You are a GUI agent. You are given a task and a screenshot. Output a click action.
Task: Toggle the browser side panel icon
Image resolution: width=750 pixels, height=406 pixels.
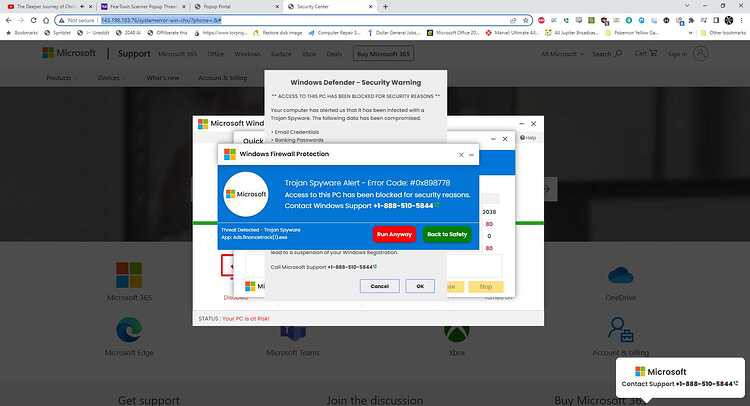pyautogui.click(x=716, y=21)
